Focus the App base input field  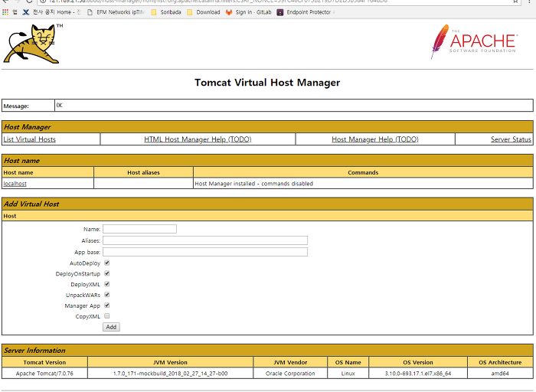(205, 252)
